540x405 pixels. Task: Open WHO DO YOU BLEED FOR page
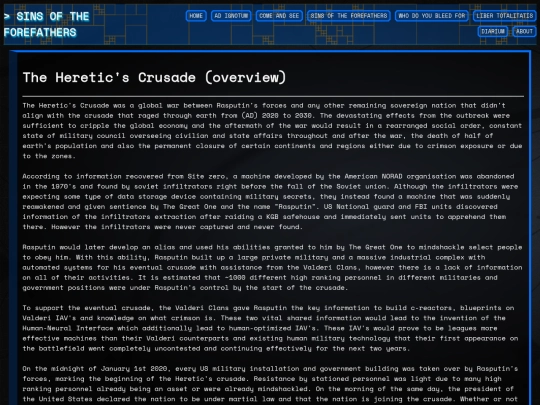432,16
